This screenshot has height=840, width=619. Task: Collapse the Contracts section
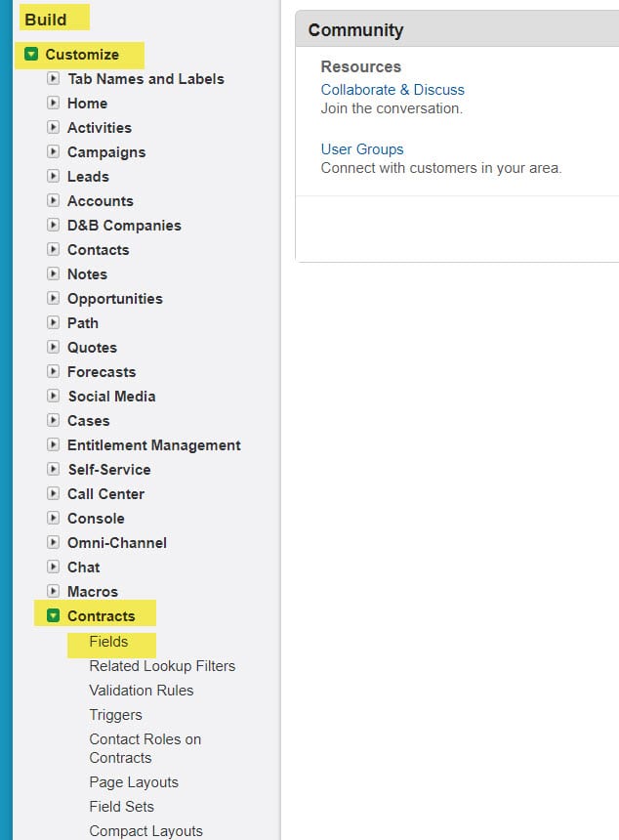(x=53, y=616)
